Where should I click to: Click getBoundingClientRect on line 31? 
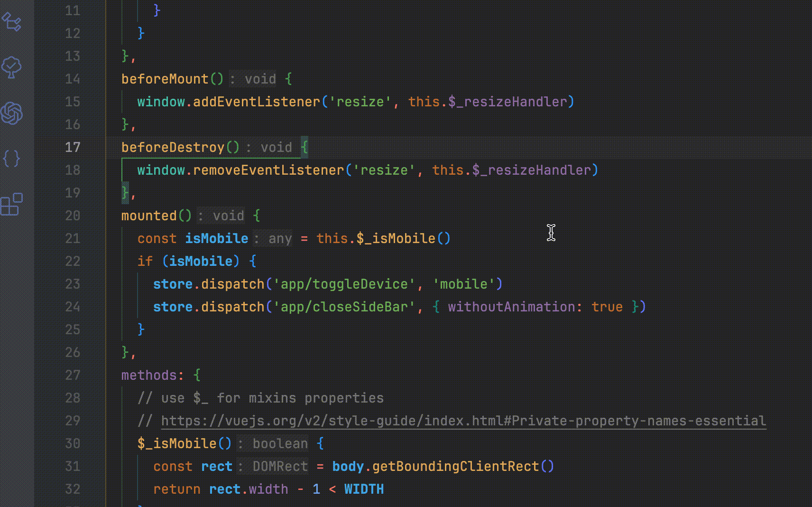click(x=456, y=466)
